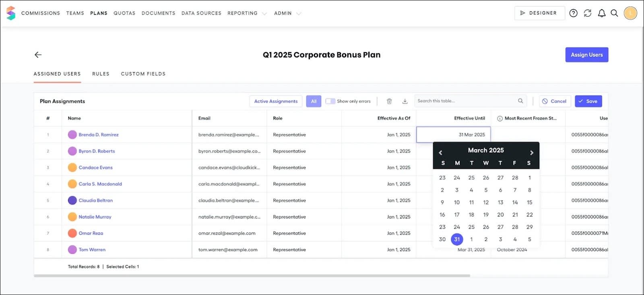
Task: Select March 31 in the calendar
Action: coord(457,239)
